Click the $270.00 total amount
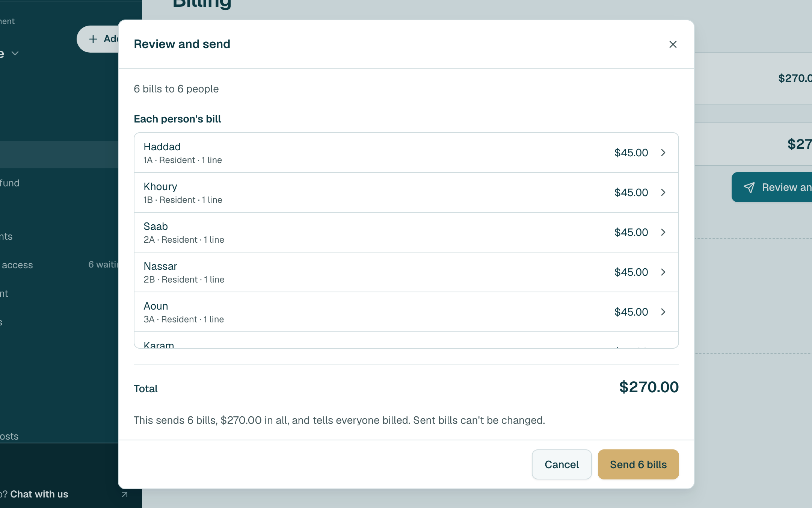This screenshot has width=812, height=508. coord(649,387)
